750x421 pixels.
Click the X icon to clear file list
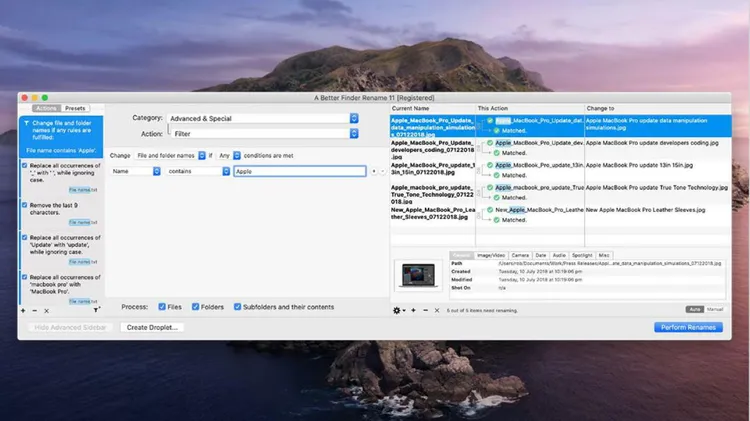point(438,310)
